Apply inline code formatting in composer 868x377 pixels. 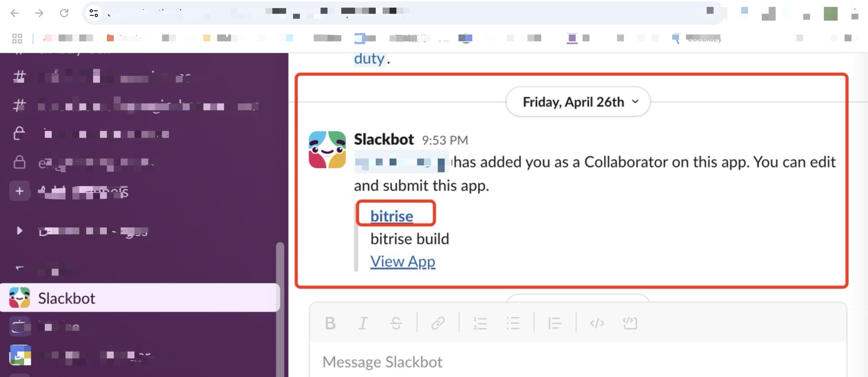tap(597, 323)
